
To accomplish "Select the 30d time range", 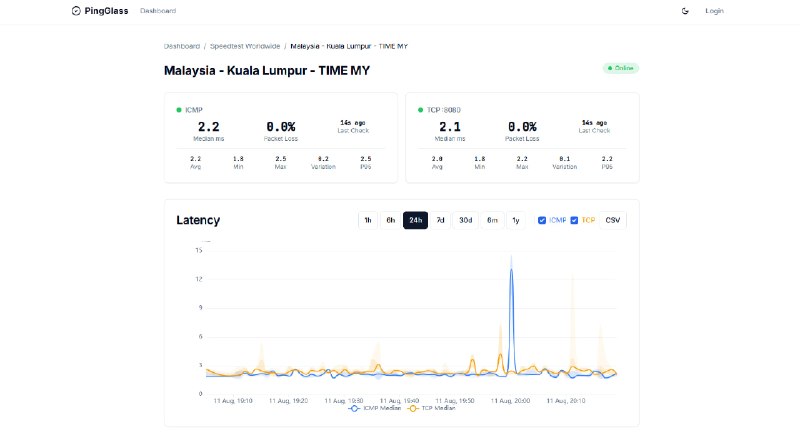I will [465, 220].
